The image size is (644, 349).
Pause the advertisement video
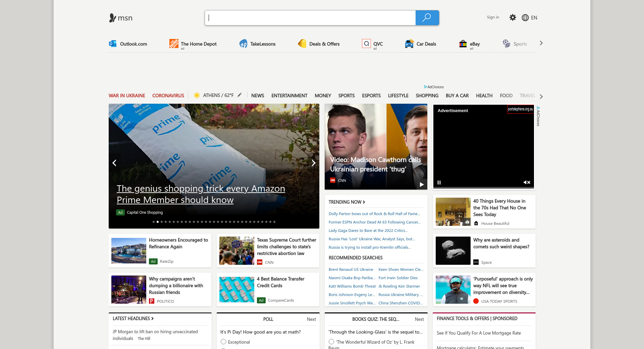click(x=439, y=183)
